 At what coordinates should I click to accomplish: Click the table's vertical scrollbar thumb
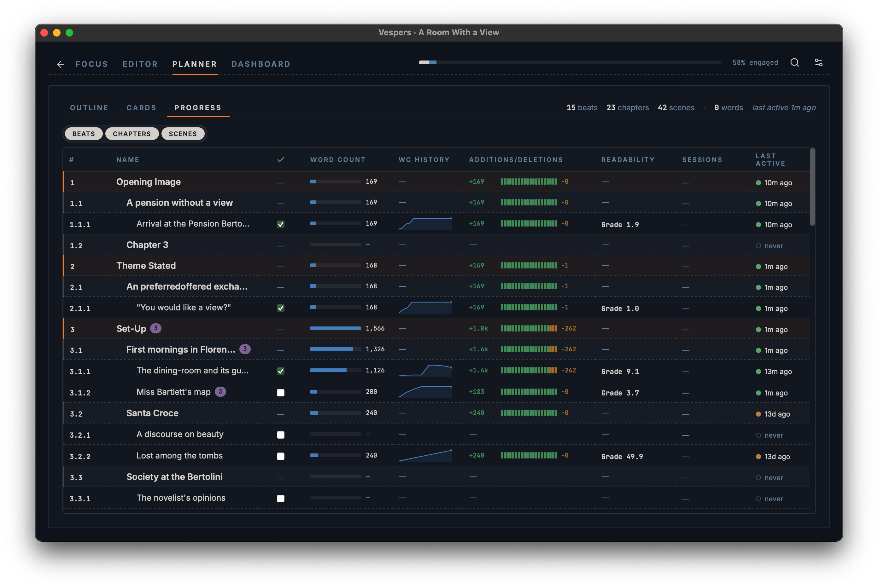812,187
